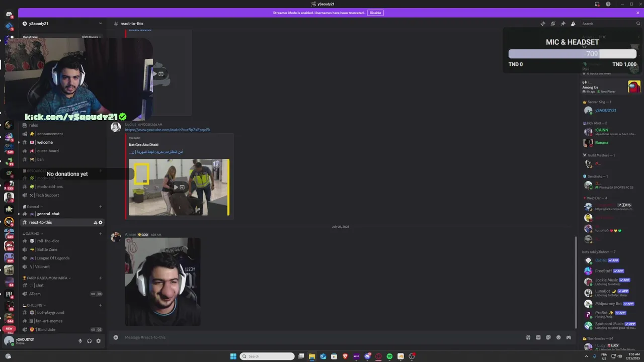
Task: Open Windows Start menu
Action: click(233, 356)
